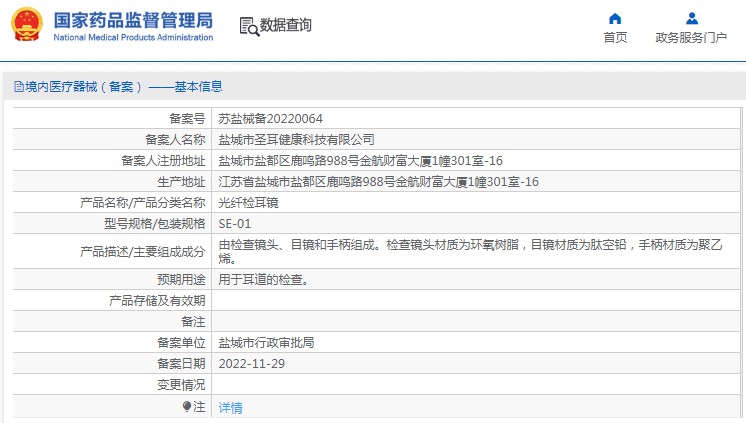Open the 数据查询 search icon
746x423 pixels.
(249, 27)
